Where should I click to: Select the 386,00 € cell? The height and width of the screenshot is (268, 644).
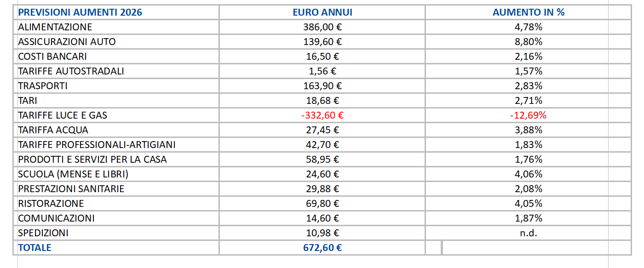(322, 27)
